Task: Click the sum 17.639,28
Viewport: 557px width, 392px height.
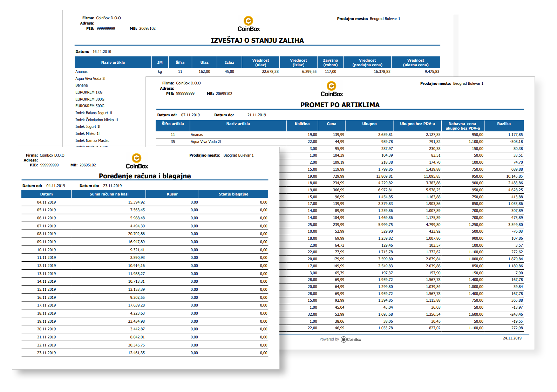Action: tap(136, 305)
